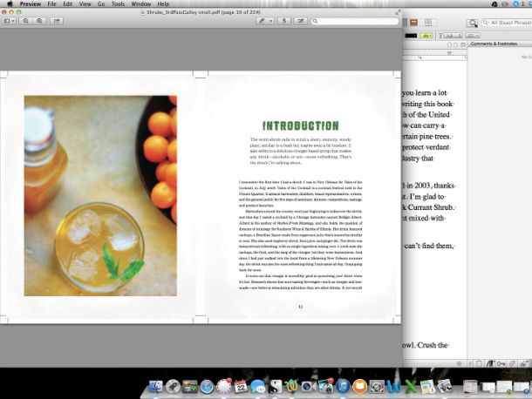Viewport: 532px width, 399px height.
Task: Click the zoom out magnifier in Preview toolbar
Action: (x=24, y=20)
